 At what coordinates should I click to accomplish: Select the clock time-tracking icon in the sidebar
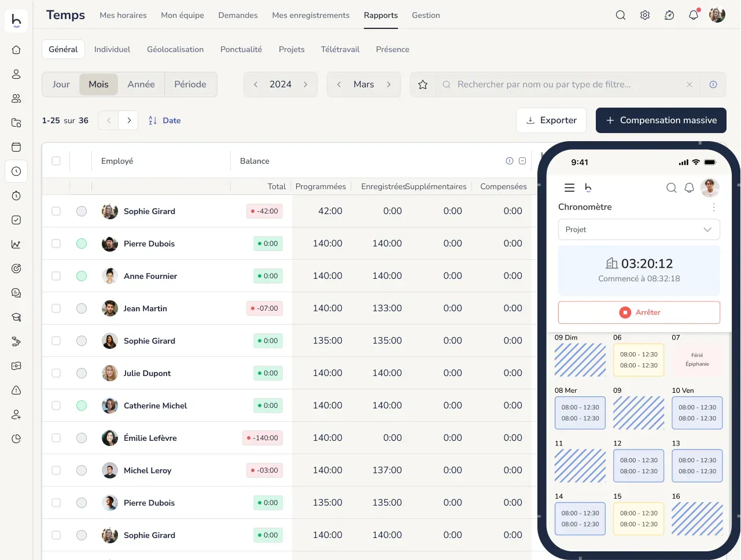point(16,171)
